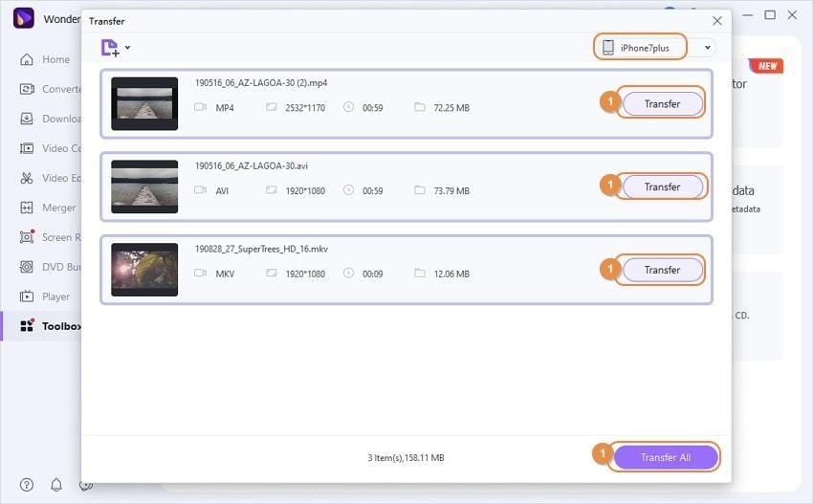Viewport: 813px width, 504px height.
Task: Click the 72.25 MB file size
Action: point(451,108)
